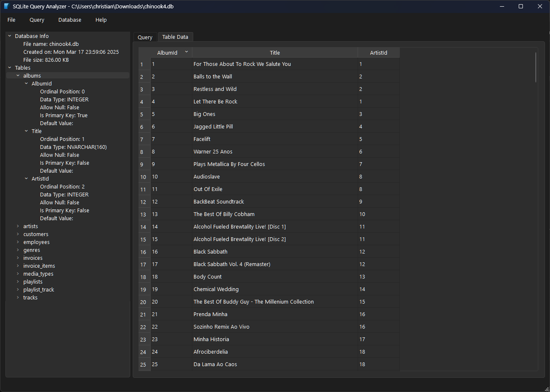Sort by the AlbumId column header
The image size is (550, 392).
click(171, 53)
